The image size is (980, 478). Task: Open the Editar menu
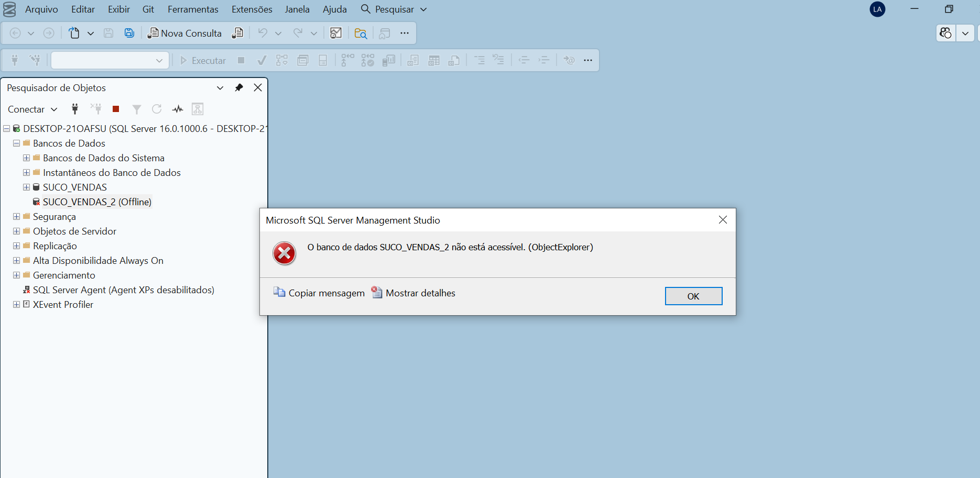pos(83,9)
